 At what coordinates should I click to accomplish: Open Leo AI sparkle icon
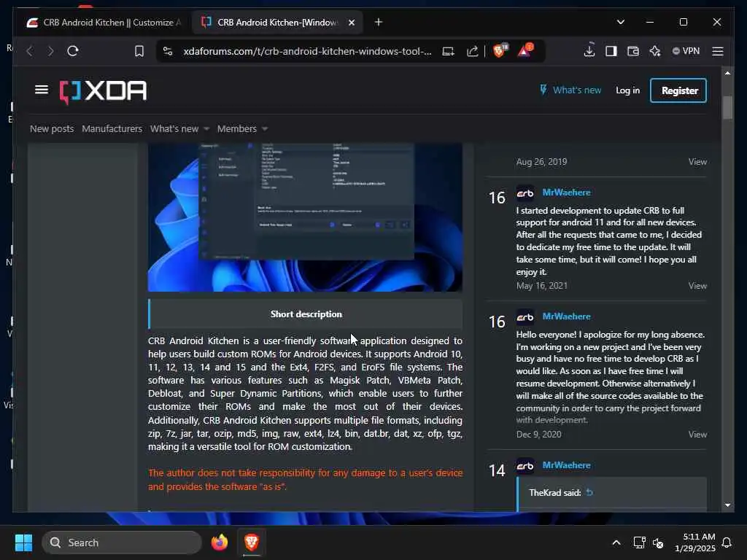(x=655, y=51)
